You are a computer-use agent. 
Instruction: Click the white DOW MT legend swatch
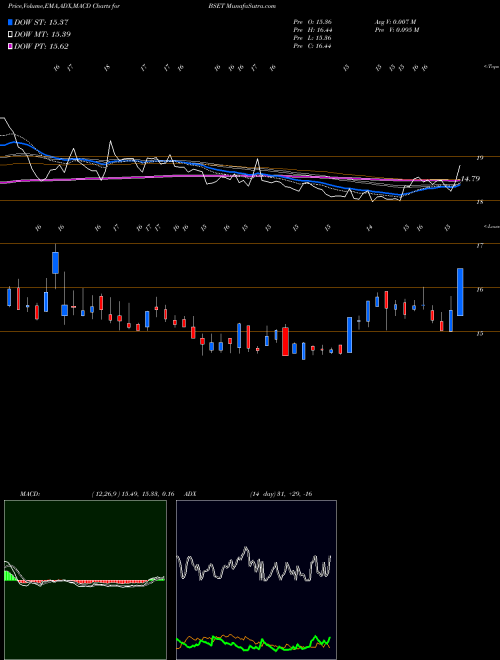click(x=10, y=35)
